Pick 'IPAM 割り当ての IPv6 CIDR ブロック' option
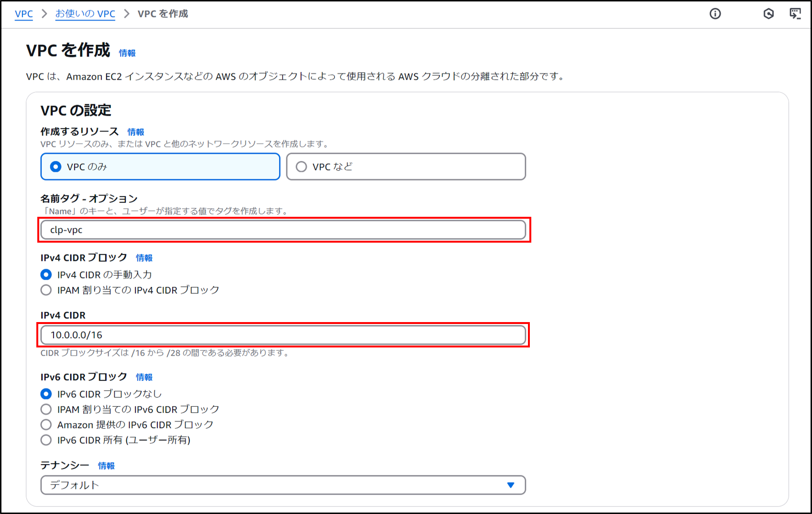The width and height of the screenshot is (812, 514). tap(46, 409)
